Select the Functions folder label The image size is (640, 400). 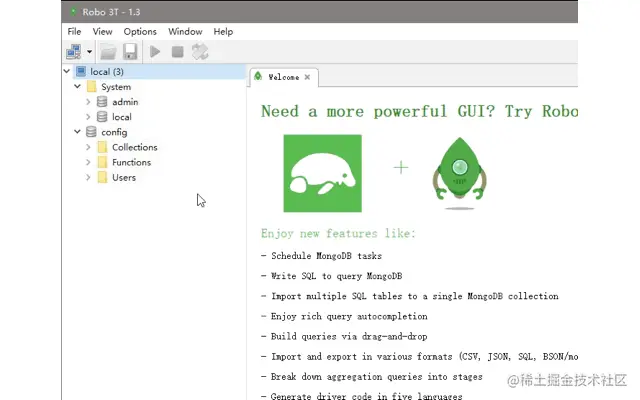[x=131, y=162]
